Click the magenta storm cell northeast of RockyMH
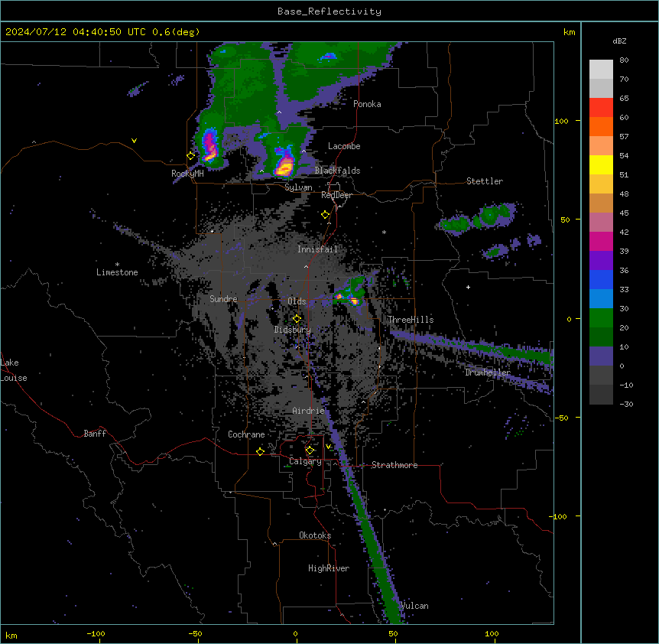The image size is (659, 644). [x=209, y=145]
